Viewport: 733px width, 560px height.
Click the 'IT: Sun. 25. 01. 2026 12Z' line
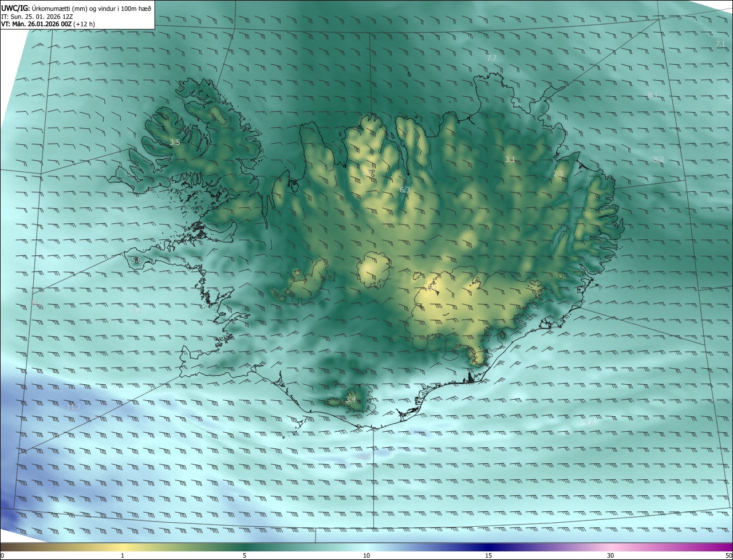click(37, 17)
